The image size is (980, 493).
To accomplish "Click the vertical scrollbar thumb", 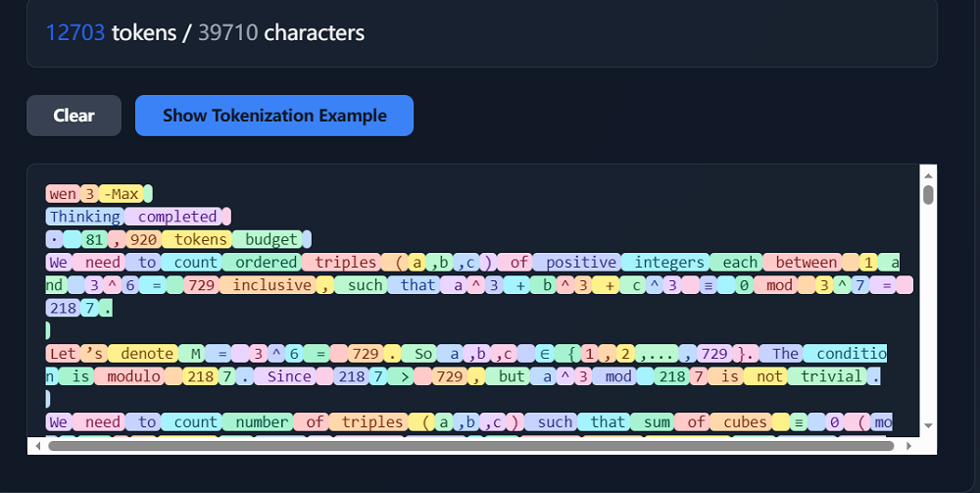I will (928, 193).
